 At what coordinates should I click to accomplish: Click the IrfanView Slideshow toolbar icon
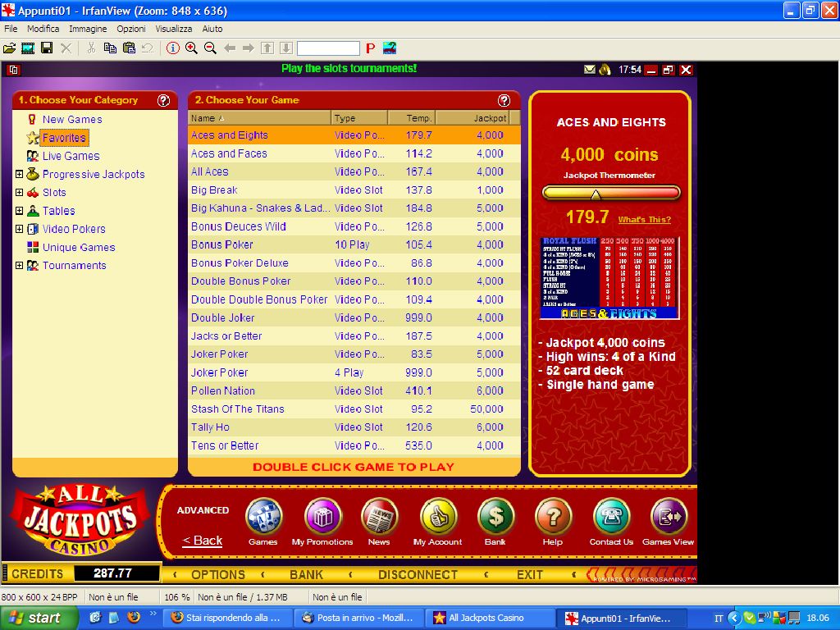pos(28,48)
